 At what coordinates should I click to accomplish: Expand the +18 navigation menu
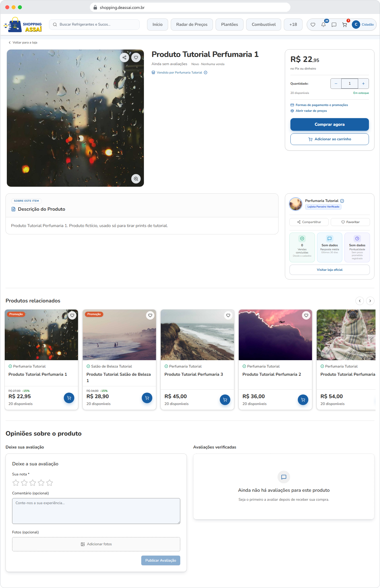click(293, 25)
